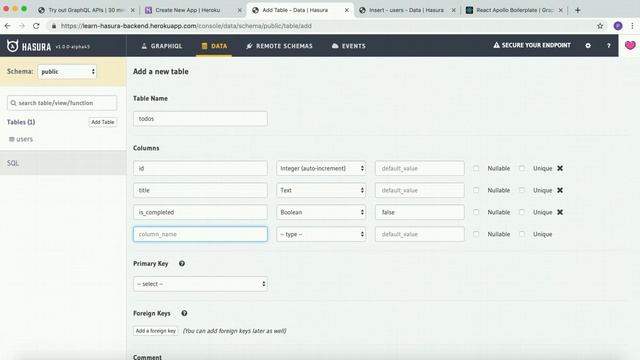
Task: Remove the is_completed column row
Action: click(560, 212)
